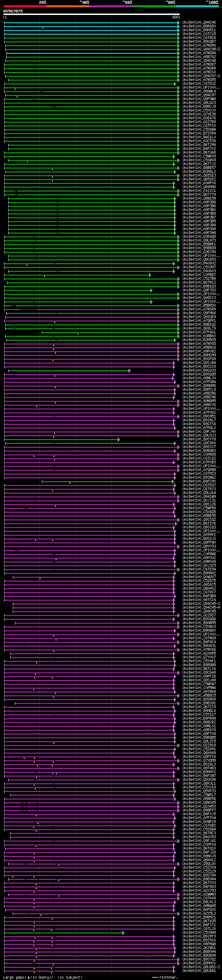Select the UniRef100_B4FCH0 entry
Screen dimensions: 222x980
(199, 481)
